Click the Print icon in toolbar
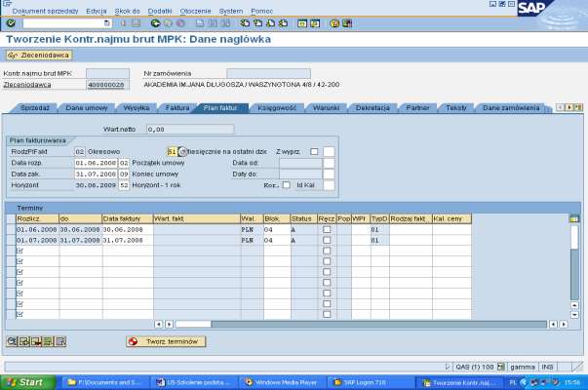Screen dimensions: 588x390 pos(200,23)
